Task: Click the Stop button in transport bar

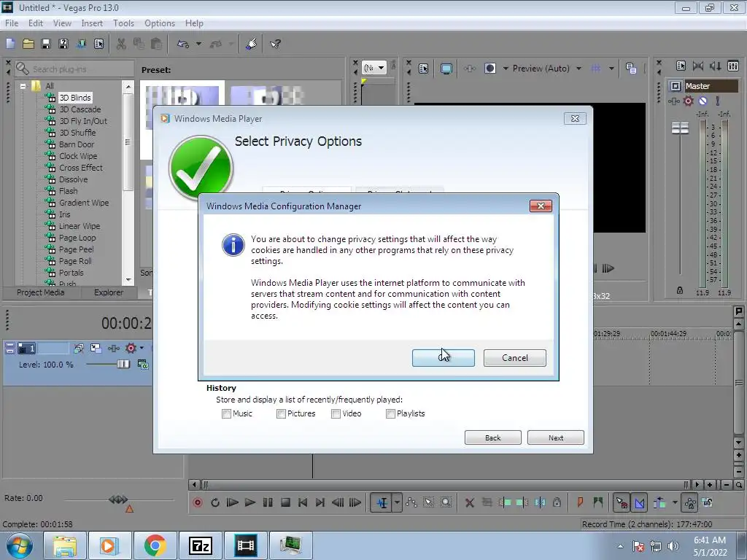Action: (x=285, y=502)
